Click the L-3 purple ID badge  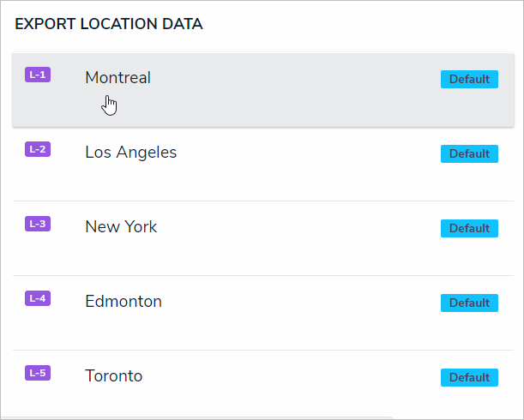coord(38,224)
